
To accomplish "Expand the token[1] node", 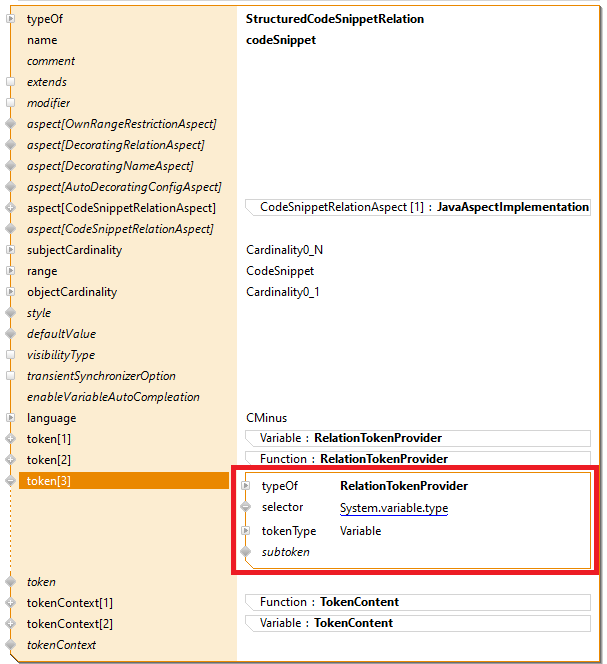I will pos(11,439).
